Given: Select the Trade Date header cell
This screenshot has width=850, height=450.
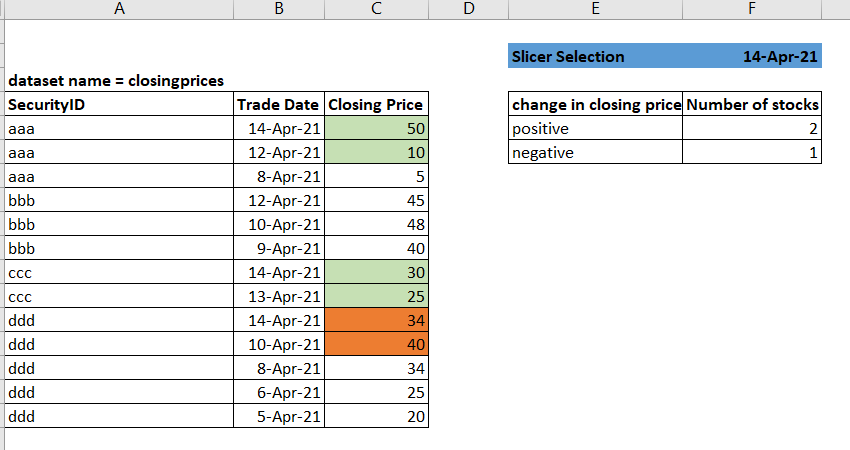Looking at the screenshot, I should coord(279,104).
